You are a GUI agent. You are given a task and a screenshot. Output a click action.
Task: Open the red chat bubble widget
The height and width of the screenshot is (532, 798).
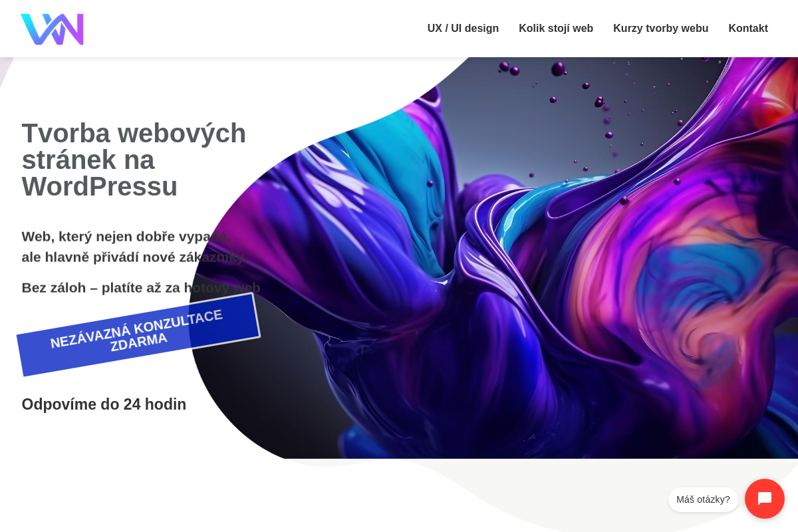[x=765, y=499]
